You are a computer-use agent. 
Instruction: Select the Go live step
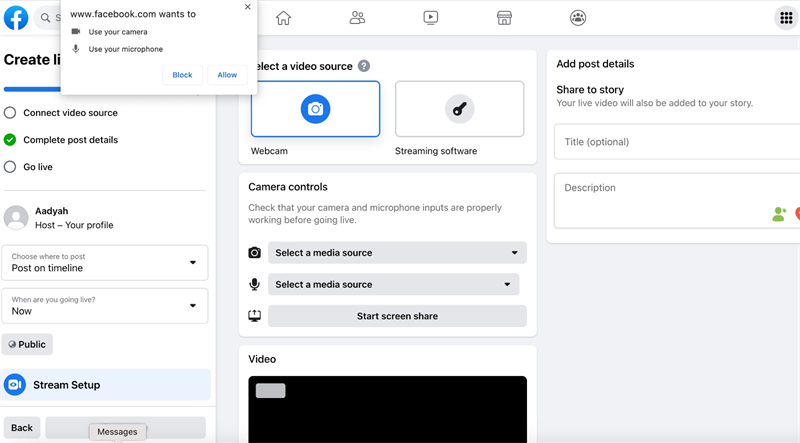tap(38, 167)
